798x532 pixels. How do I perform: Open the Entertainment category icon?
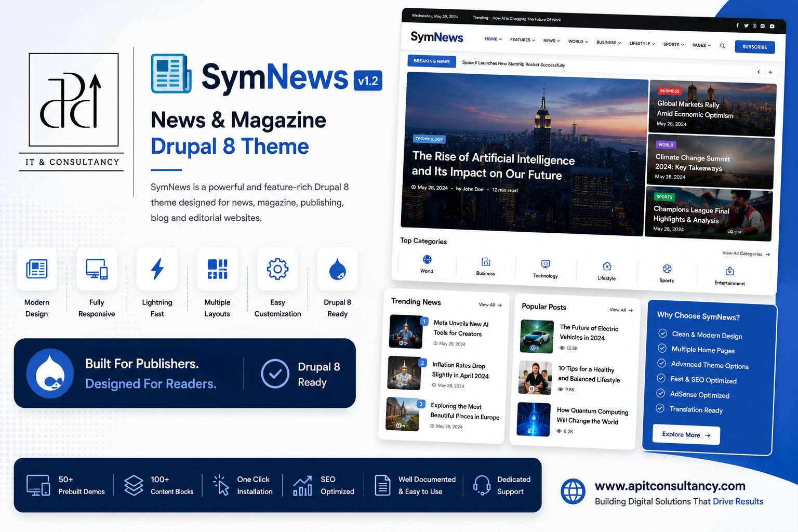point(730,271)
